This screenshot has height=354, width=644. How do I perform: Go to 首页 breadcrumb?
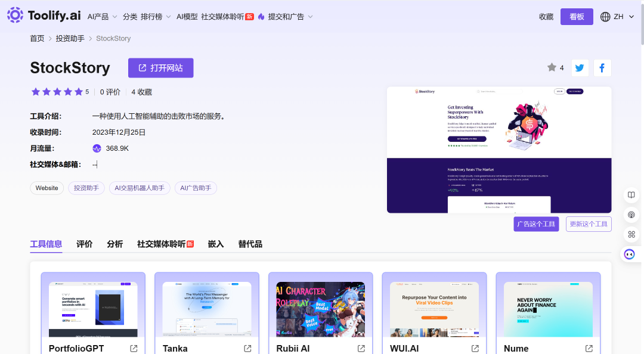pos(37,38)
